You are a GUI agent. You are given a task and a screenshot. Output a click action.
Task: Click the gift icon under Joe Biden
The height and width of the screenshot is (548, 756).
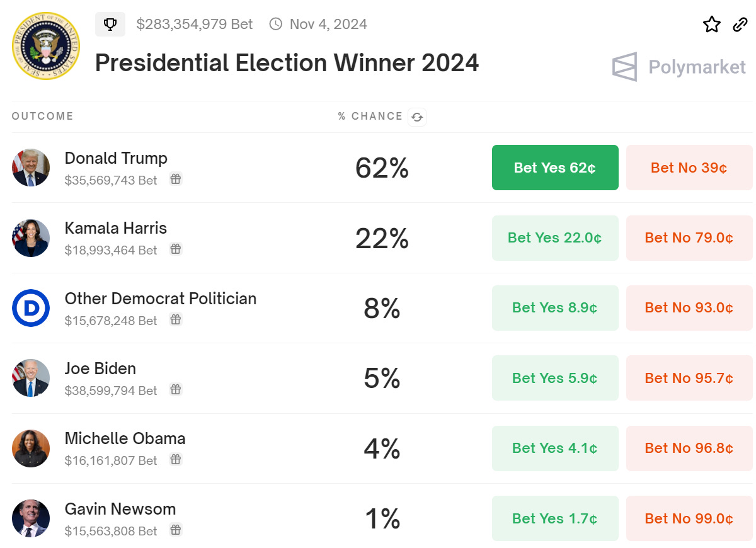pyautogui.click(x=176, y=390)
